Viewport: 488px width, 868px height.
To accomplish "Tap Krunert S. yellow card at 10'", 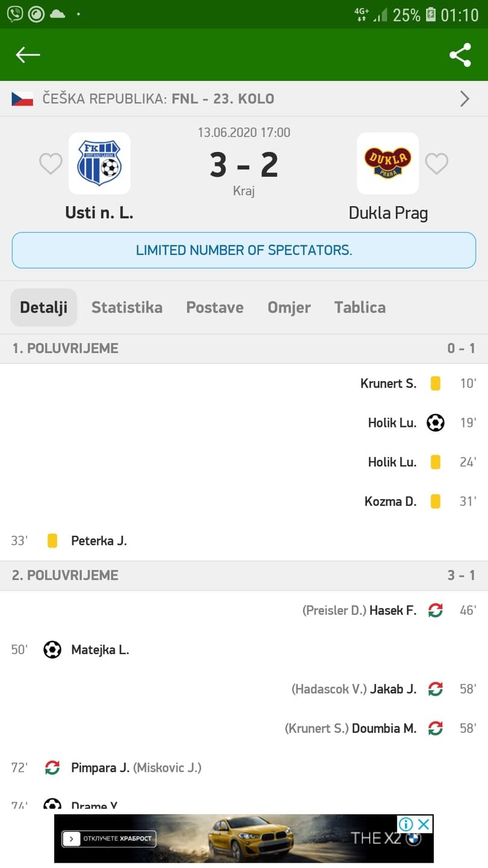I will (x=436, y=383).
